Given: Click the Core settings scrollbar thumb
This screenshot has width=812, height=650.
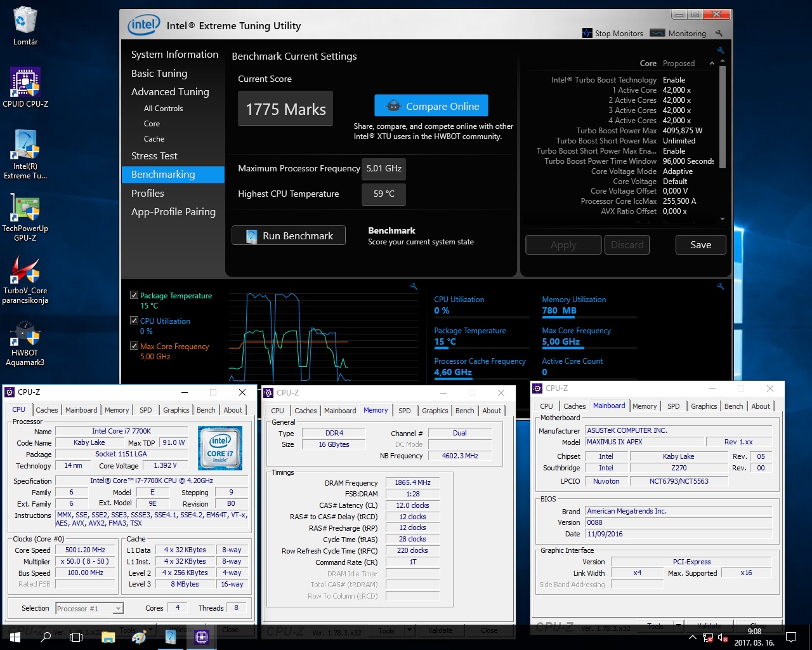Looking at the screenshot, I should 723,116.
